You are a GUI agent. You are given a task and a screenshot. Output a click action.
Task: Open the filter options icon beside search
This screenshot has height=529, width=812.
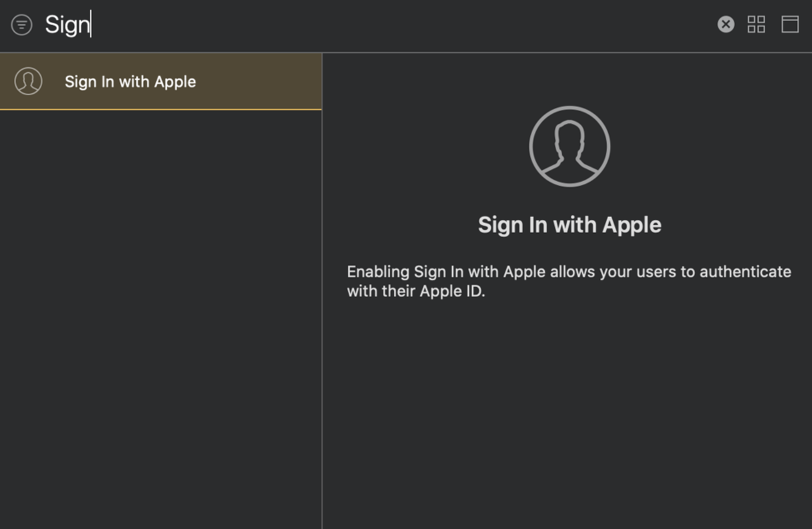[22, 25]
